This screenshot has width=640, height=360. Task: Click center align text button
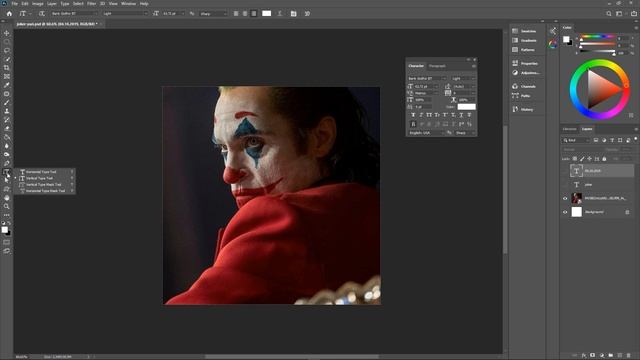[x=245, y=13]
